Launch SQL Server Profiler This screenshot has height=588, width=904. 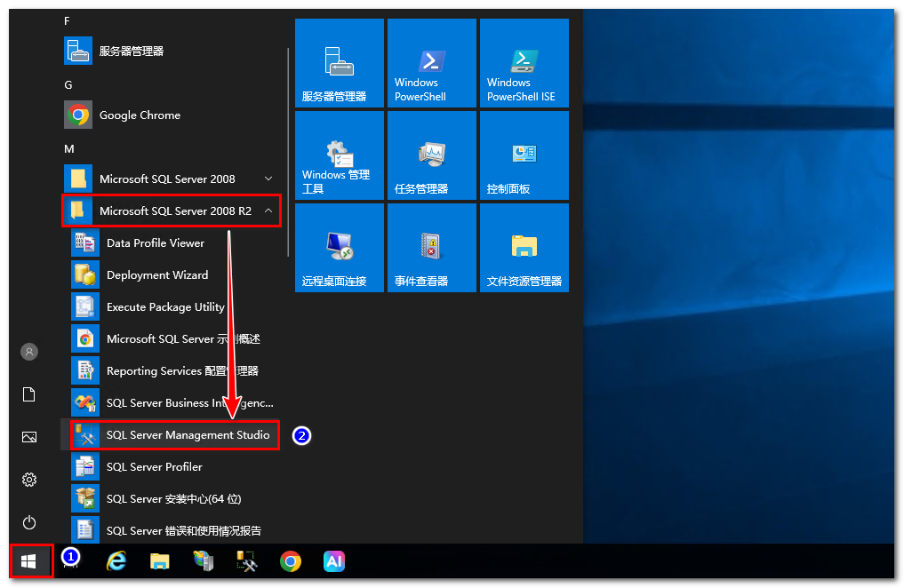click(154, 467)
